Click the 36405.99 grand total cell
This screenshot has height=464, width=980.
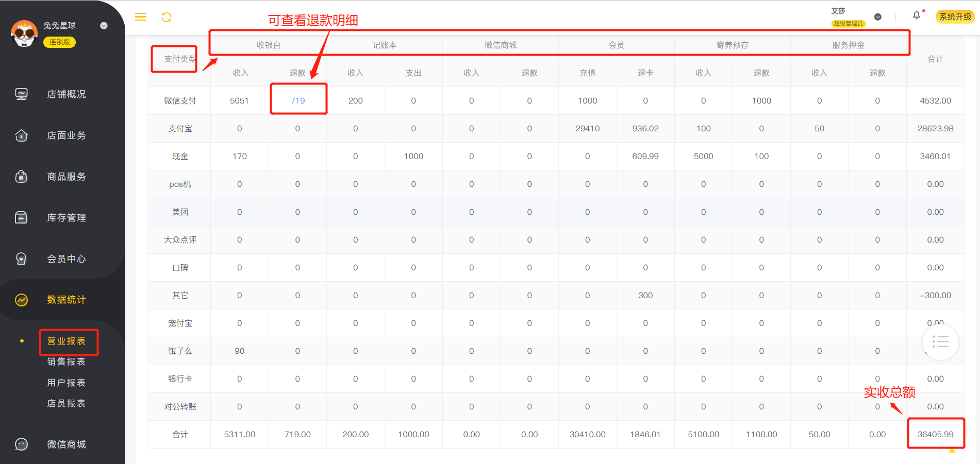point(935,434)
